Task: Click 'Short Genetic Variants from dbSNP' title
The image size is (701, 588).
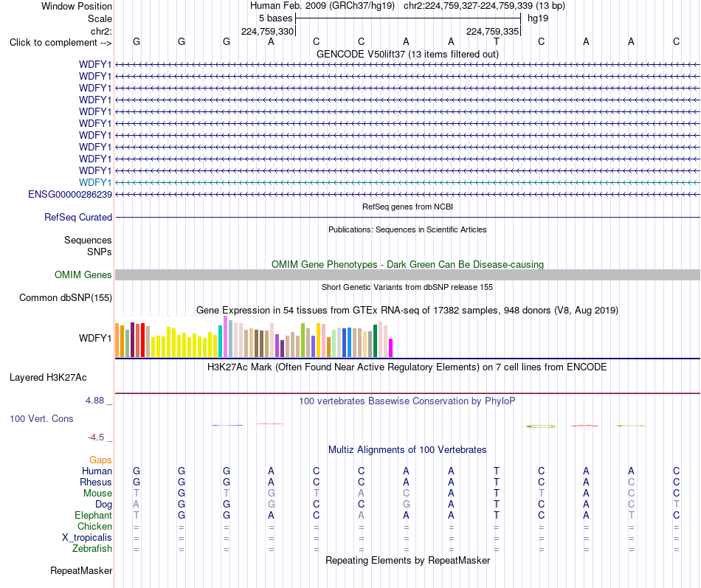Action: click(407, 287)
